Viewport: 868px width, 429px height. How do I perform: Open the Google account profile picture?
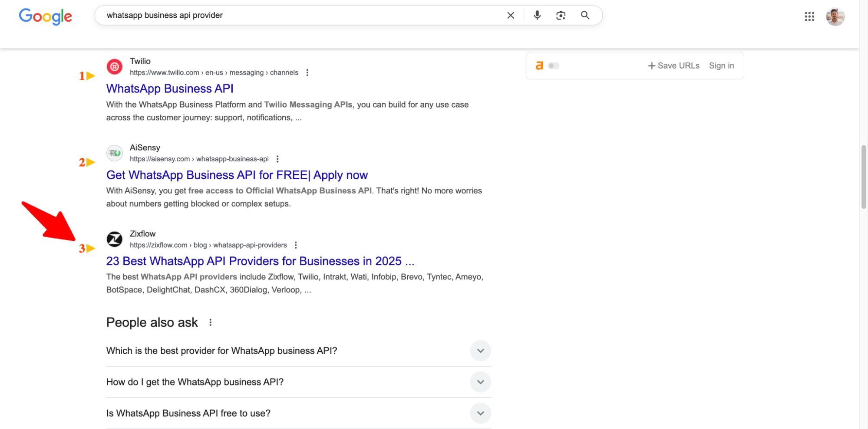click(835, 17)
